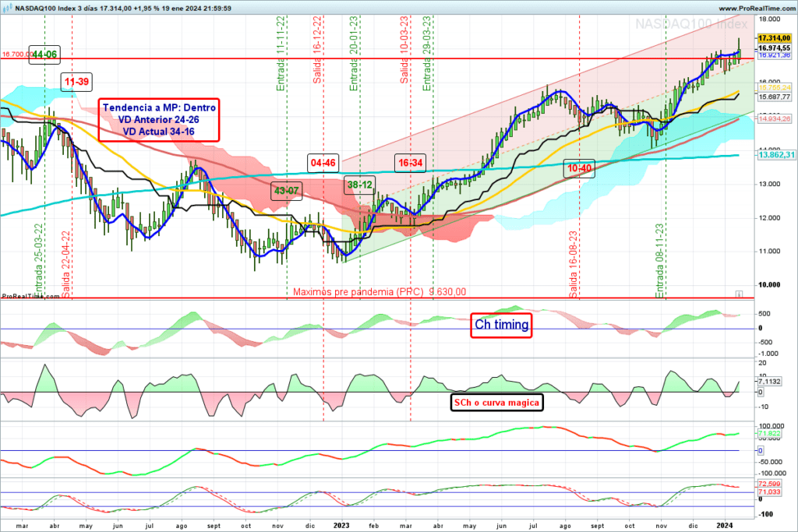Click the red 14.934,26 price label

pyautogui.click(x=774, y=118)
